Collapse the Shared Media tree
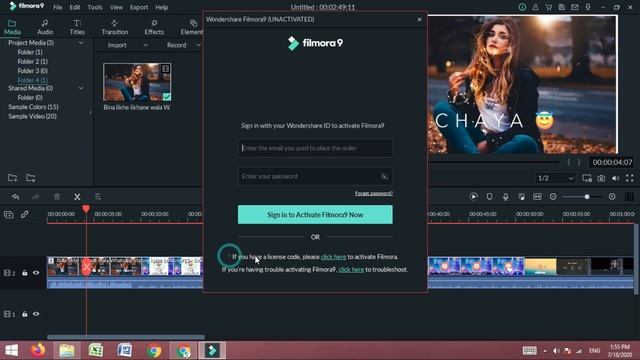 pyautogui.click(x=81, y=88)
